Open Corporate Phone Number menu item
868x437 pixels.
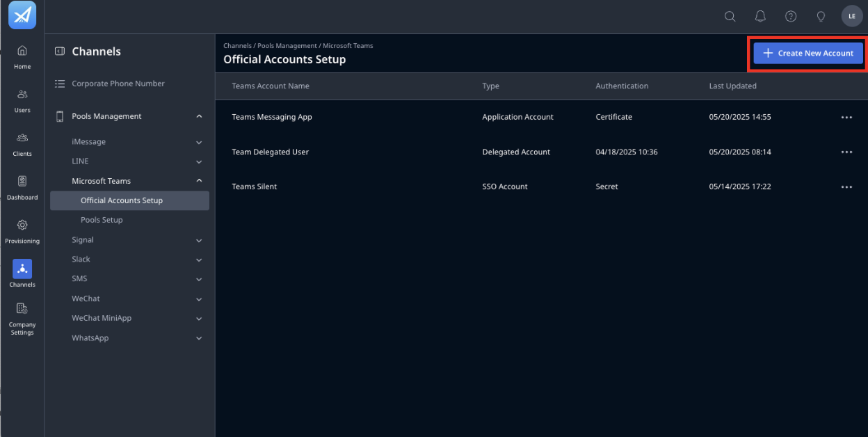pos(118,84)
